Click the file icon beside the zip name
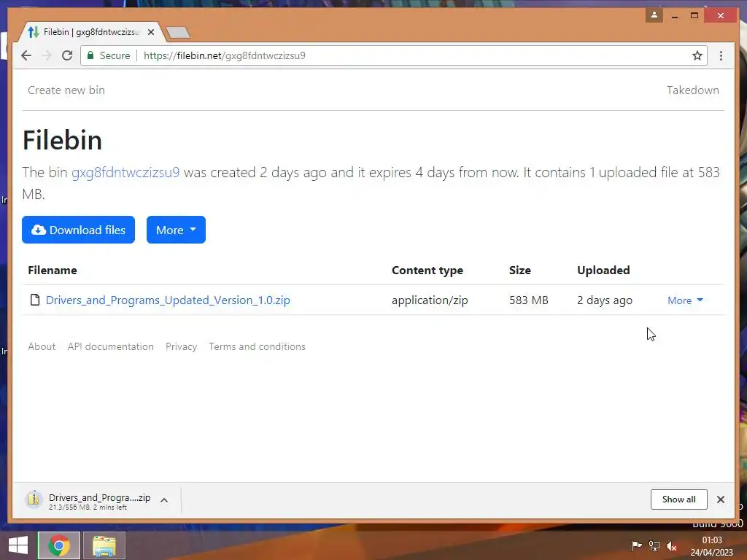 35,300
